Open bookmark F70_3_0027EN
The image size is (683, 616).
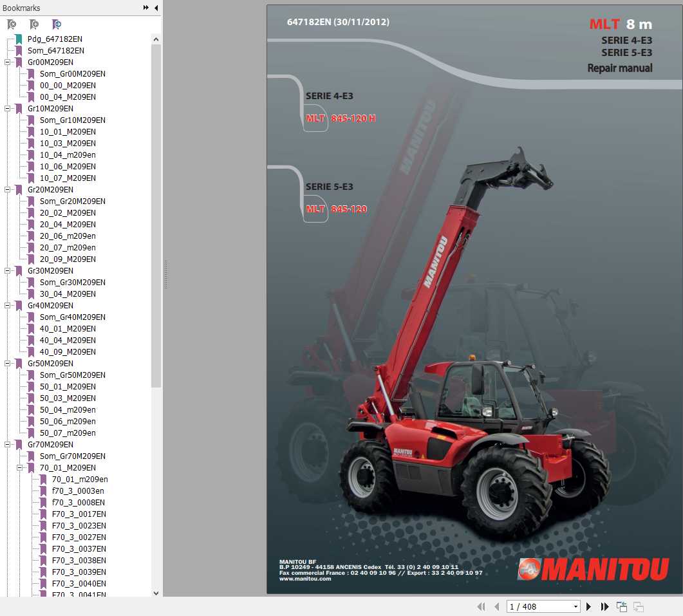[79, 537]
